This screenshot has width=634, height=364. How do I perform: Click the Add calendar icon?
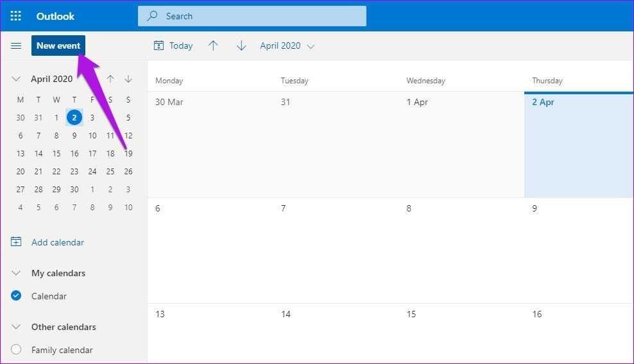point(17,242)
